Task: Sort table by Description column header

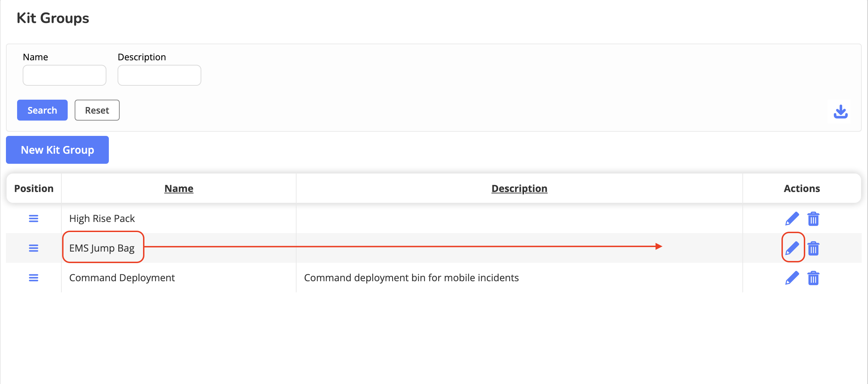Action: coord(519,189)
